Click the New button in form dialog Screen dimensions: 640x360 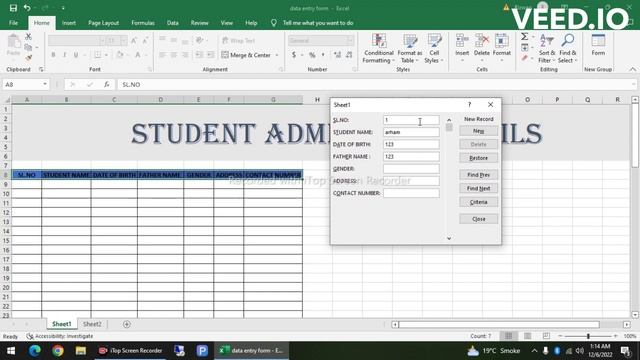[478, 131]
